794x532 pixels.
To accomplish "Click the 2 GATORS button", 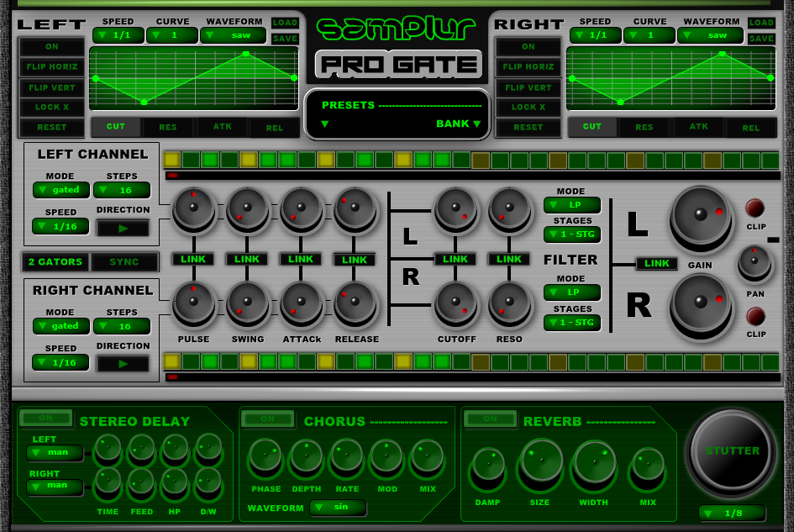I will pos(55,262).
